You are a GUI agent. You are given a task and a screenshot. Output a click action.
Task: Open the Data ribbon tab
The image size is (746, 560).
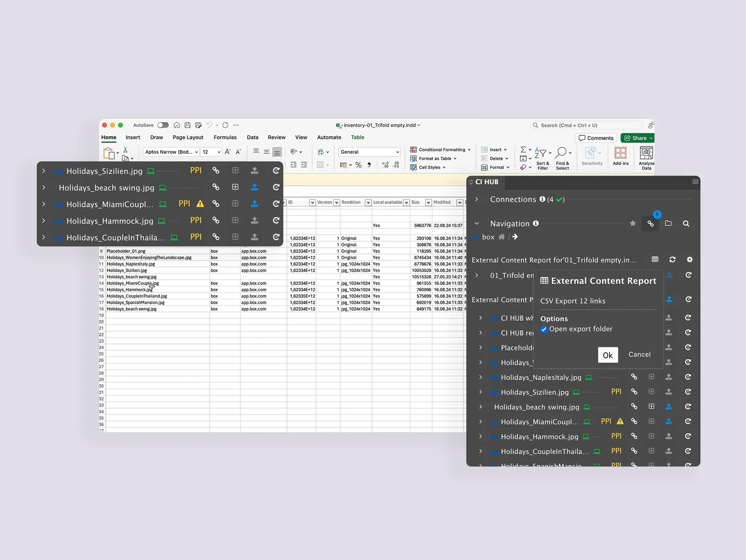coord(253,137)
